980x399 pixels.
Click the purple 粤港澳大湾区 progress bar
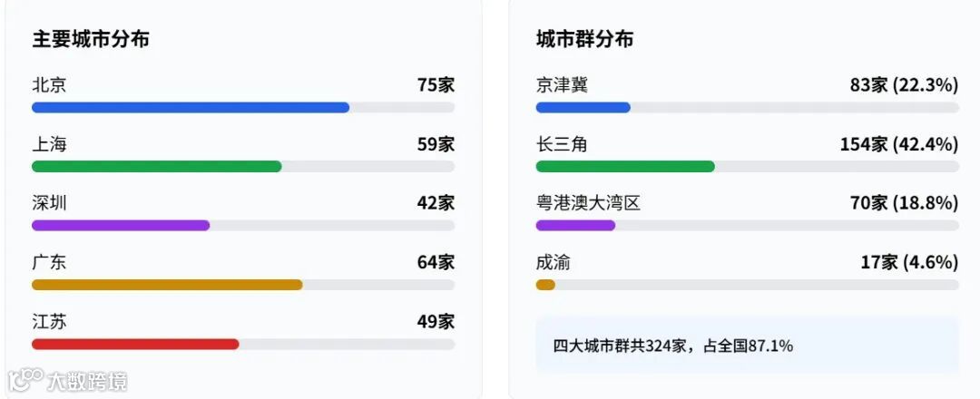(575, 226)
